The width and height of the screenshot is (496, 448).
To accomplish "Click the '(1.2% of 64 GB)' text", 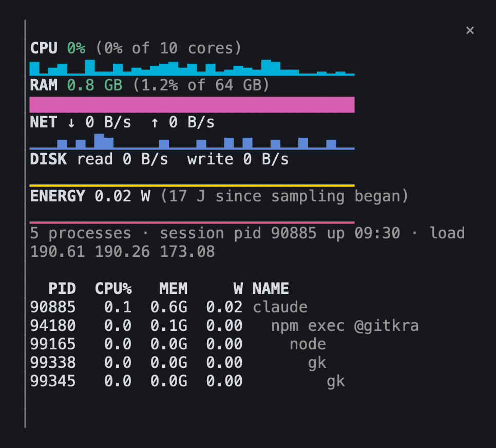I will [x=201, y=85].
